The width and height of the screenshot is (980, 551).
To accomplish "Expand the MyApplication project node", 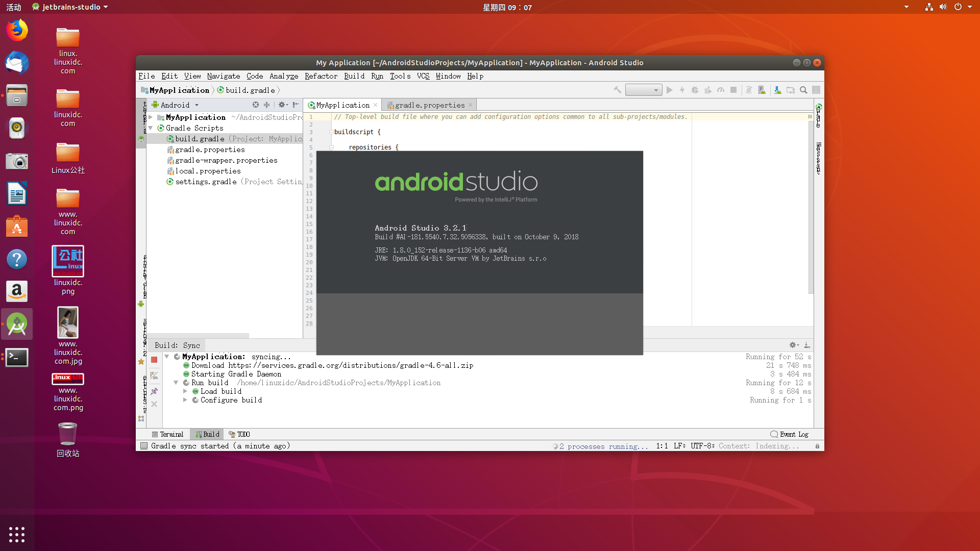I will click(x=151, y=117).
